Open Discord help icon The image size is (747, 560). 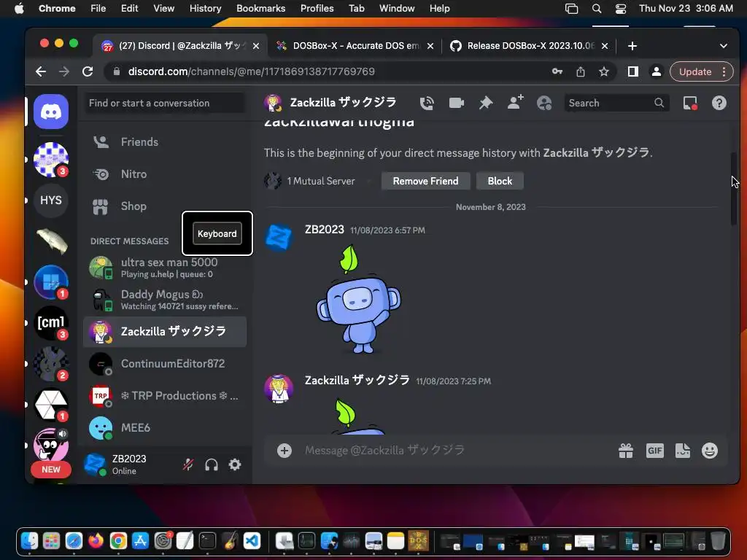point(719,103)
